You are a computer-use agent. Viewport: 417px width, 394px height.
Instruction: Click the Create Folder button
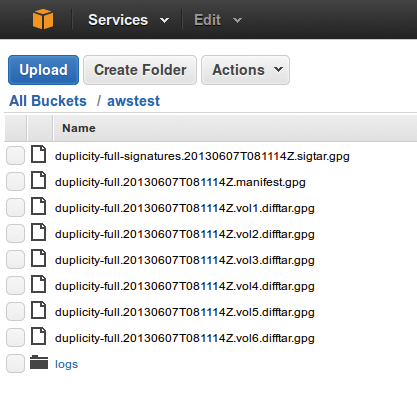(140, 70)
